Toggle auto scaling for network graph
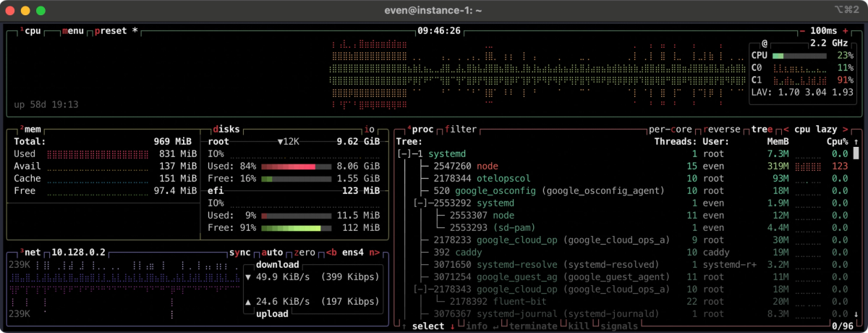Screen dimensions: 868x333 coord(272,253)
